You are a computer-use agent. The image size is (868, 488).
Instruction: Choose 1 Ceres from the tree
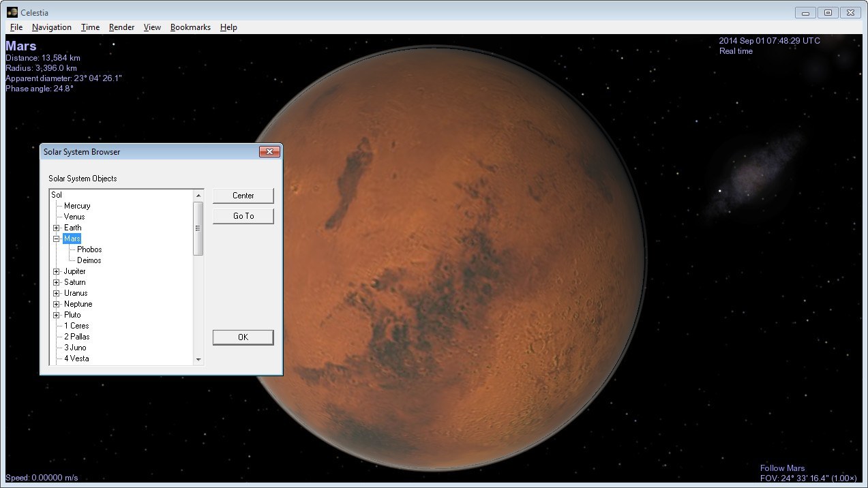[x=76, y=326]
